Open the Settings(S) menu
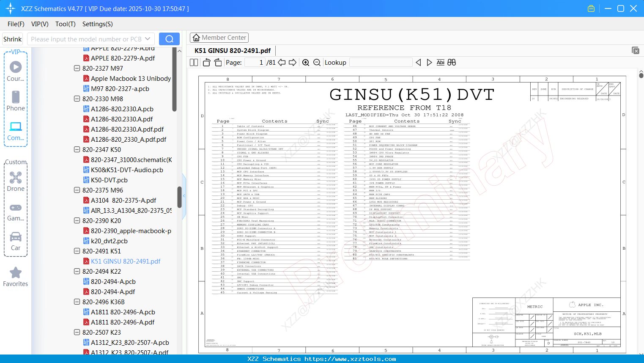Viewport: 644px width, 363px height. click(98, 24)
